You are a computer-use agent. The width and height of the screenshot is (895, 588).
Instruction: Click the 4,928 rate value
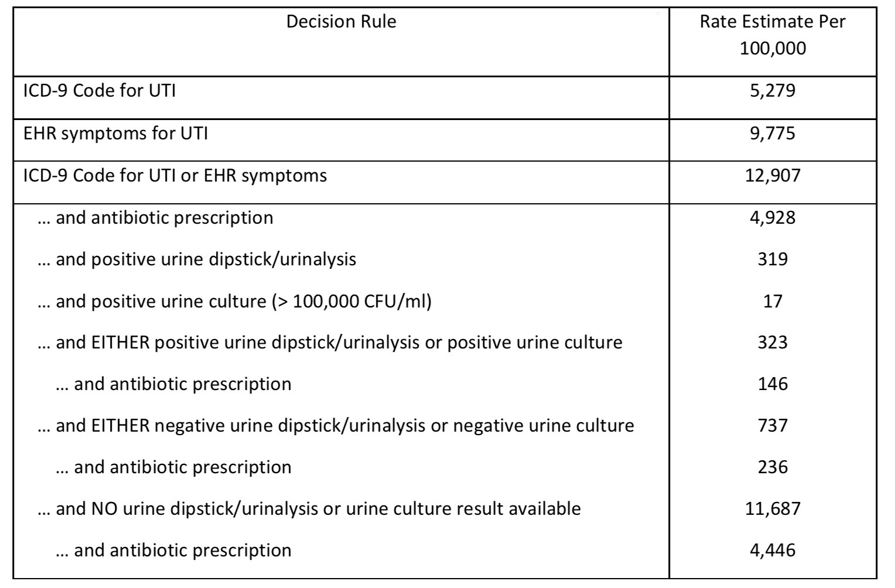point(772,218)
